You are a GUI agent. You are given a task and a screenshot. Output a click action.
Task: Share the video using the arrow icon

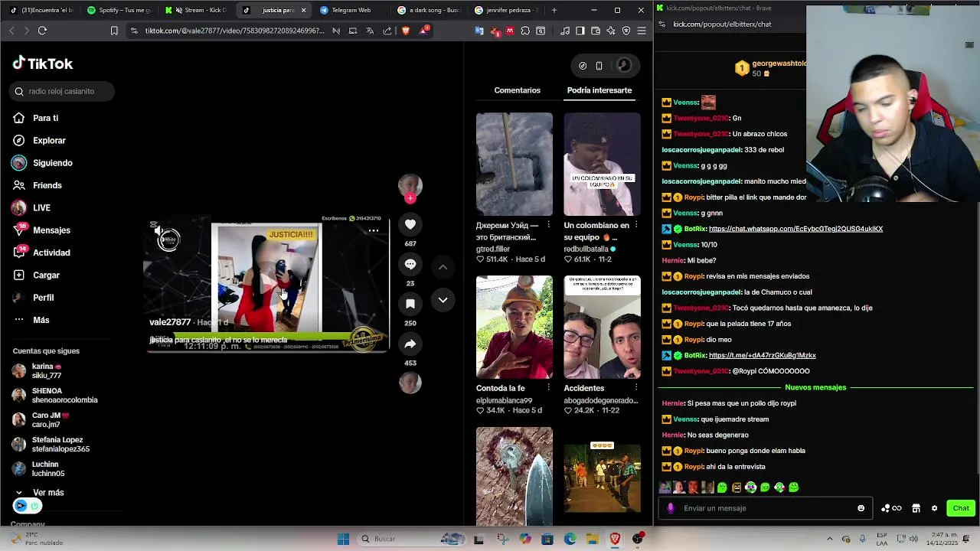[x=410, y=344]
